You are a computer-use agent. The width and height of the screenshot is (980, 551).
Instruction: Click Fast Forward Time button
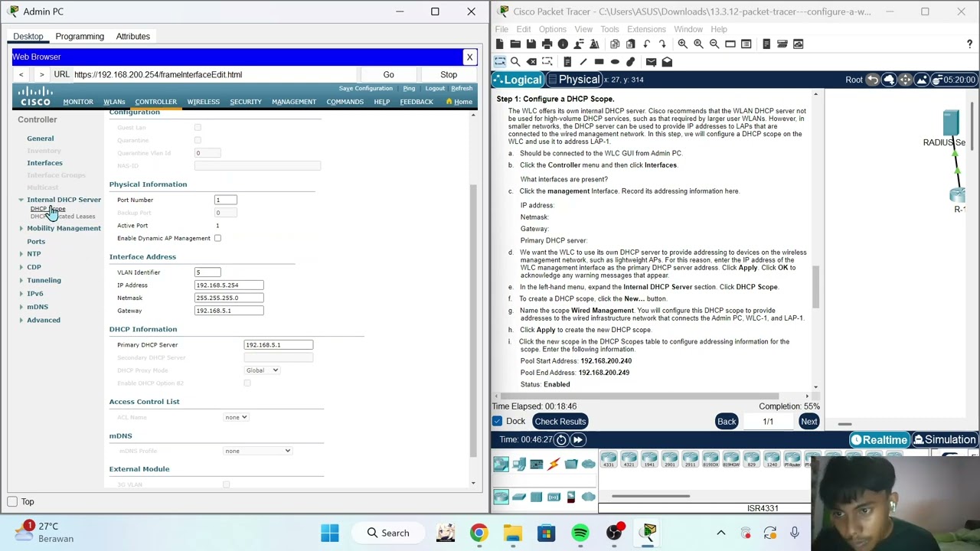tap(578, 440)
